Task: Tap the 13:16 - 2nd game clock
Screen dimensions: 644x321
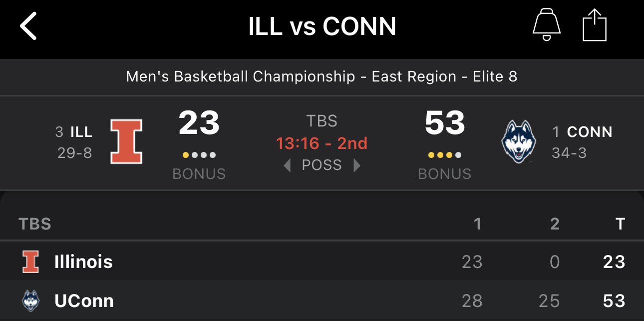Action: [322, 143]
